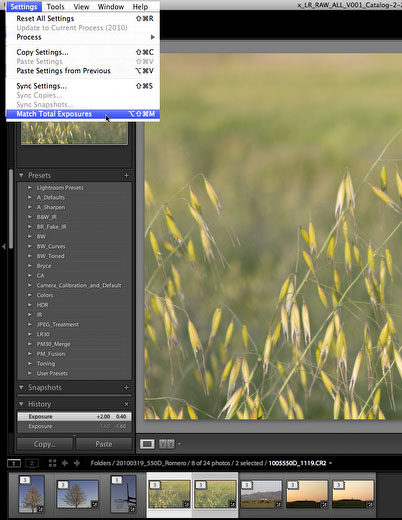402x520 pixels.
Task: Expand B&W_IR preset folder
Action: coord(30,217)
